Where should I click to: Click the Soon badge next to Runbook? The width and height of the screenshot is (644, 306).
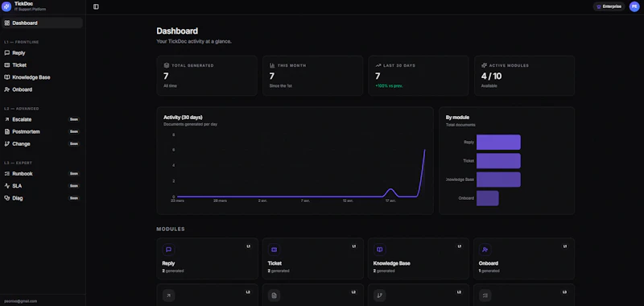(x=74, y=174)
